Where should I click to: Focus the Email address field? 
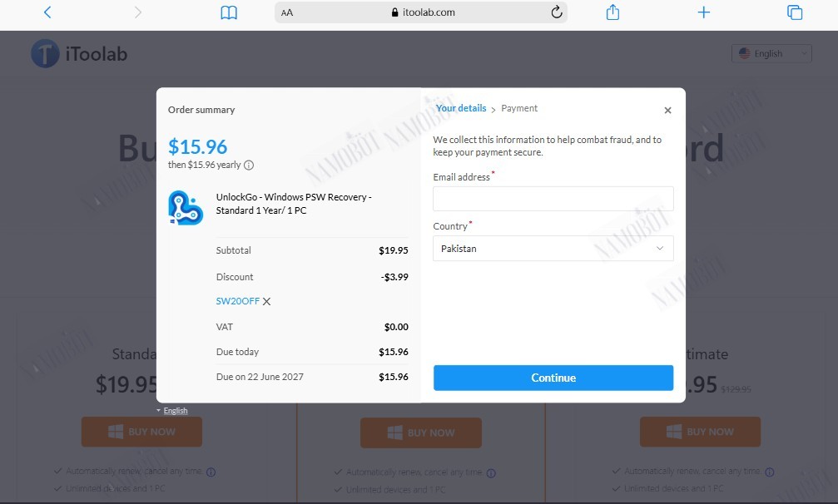tap(553, 199)
